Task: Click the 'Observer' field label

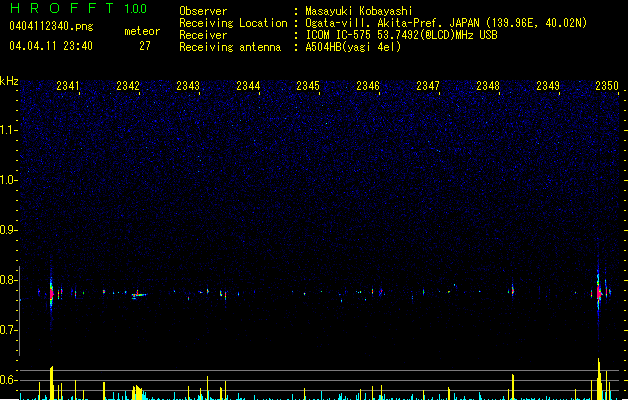Action: (203, 11)
